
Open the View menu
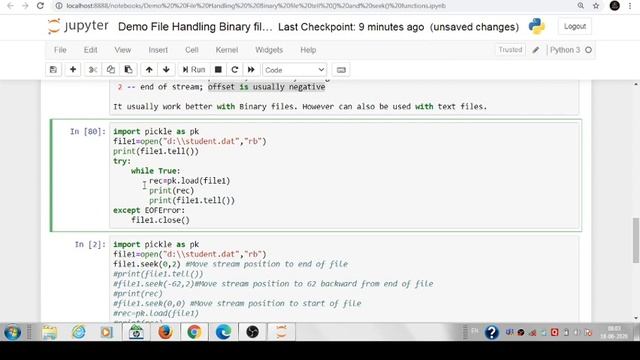pyautogui.click(x=123, y=50)
